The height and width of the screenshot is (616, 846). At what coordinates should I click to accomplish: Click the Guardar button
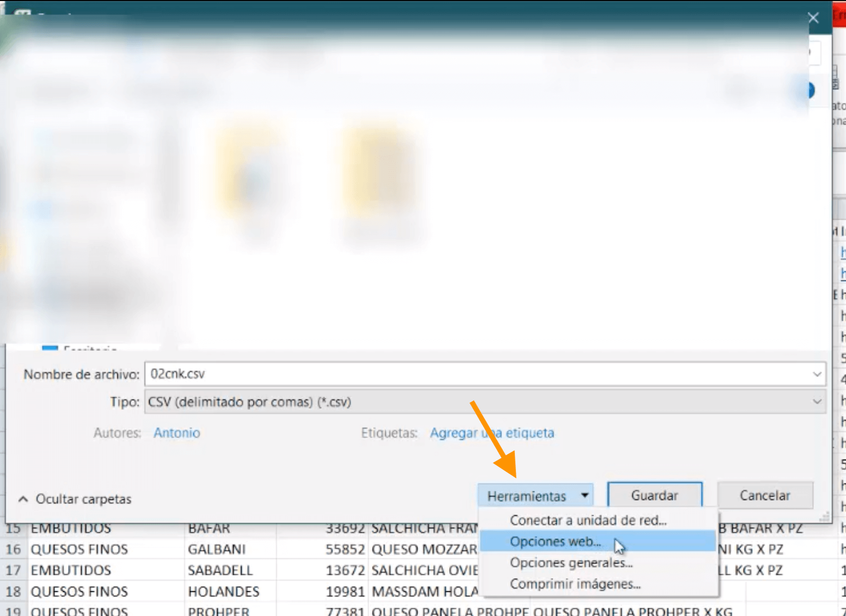click(x=654, y=495)
